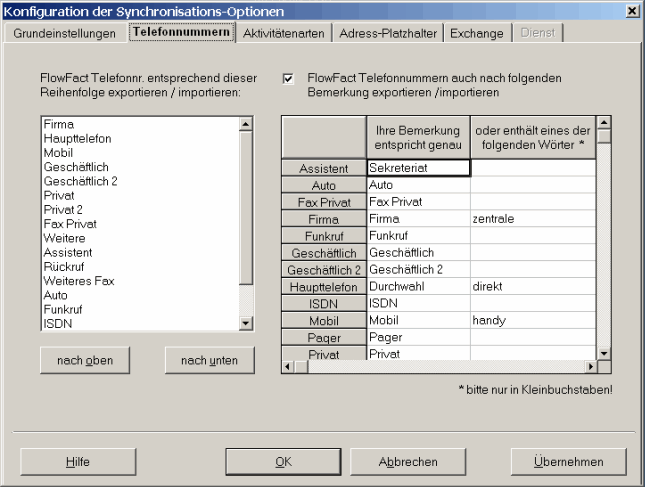Click the Mobil row header
This screenshot has width=645, height=487.
pyautogui.click(x=324, y=320)
